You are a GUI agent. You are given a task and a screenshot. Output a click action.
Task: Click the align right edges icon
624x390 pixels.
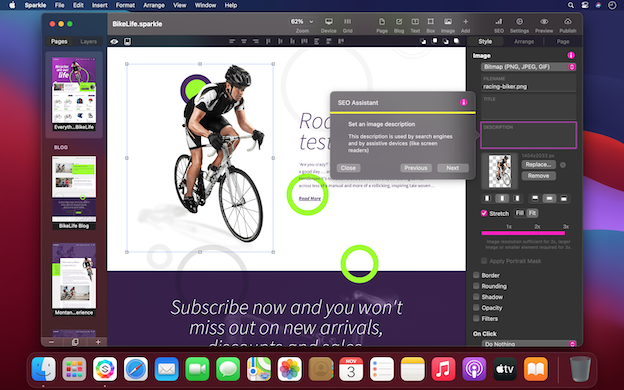click(x=255, y=41)
